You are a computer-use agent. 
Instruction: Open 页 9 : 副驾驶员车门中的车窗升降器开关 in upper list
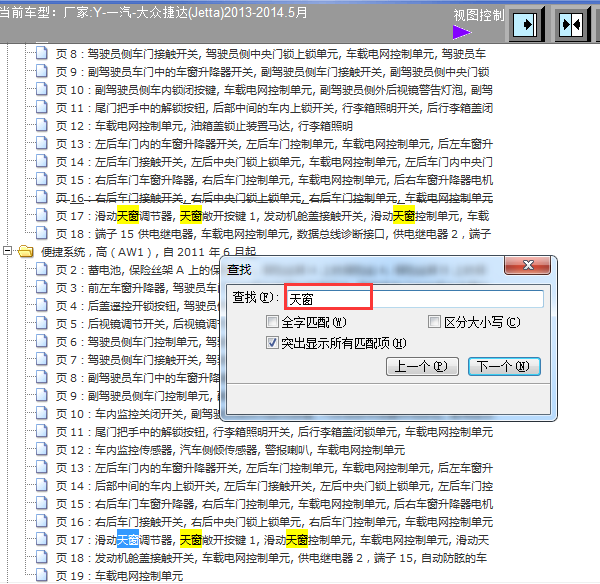(272, 72)
